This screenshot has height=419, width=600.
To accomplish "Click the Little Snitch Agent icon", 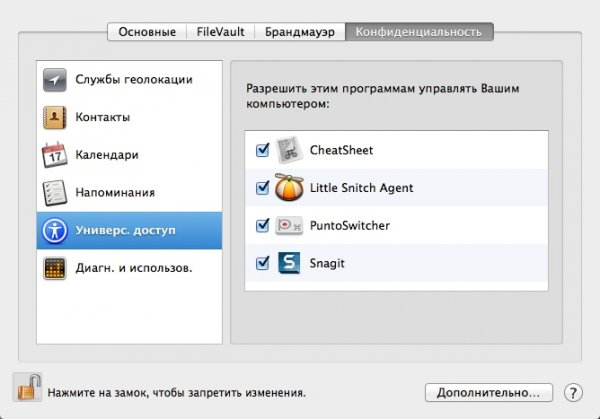I will click(x=289, y=187).
